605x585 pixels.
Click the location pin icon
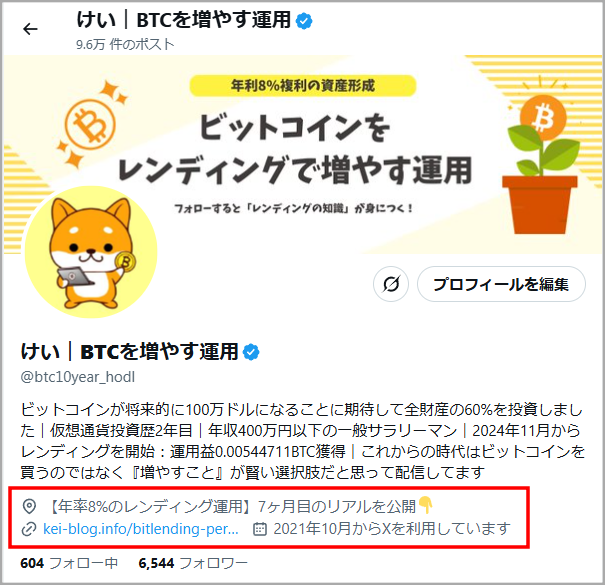[x=29, y=506]
